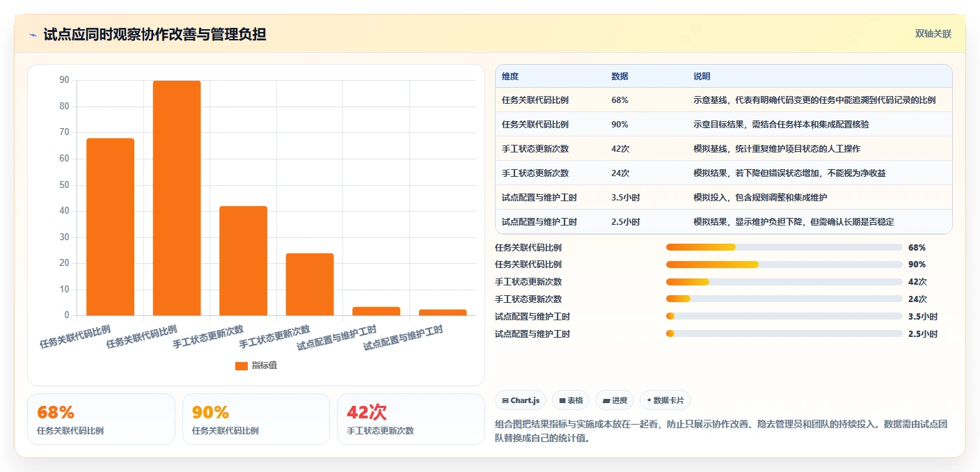Click the 24次 progress bar for 手工状态更新次数
Viewport: 980px width, 472px height.
784,299
